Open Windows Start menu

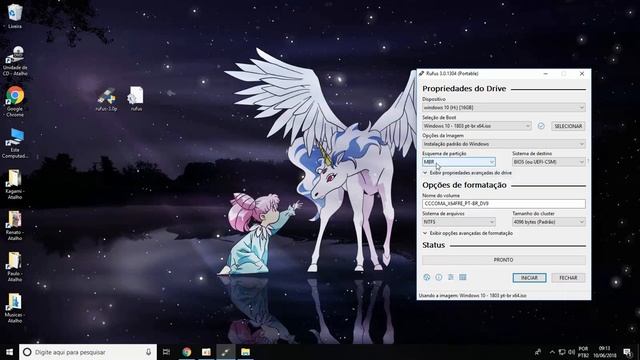pyautogui.click(x=9, y=352)
